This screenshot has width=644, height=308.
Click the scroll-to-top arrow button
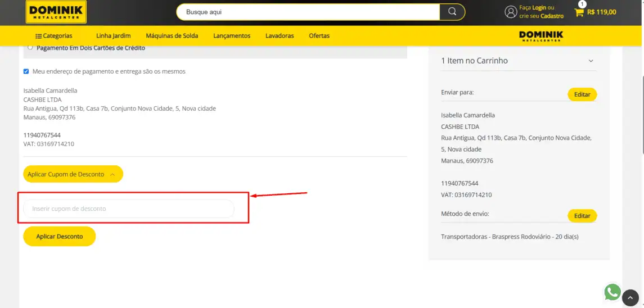tap(631, 298)
